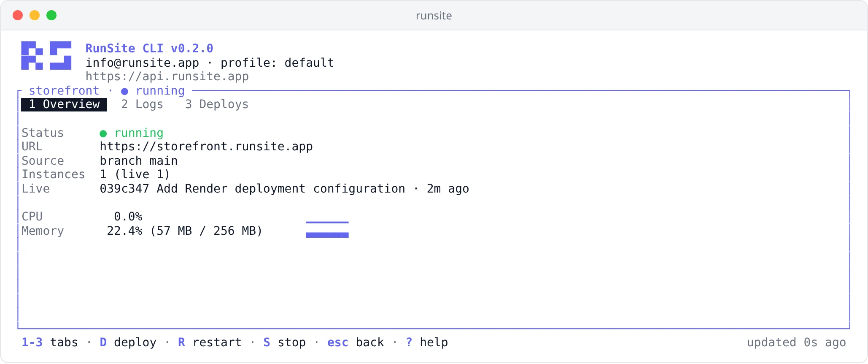Click the 1-3 tabs hint

pos(50,342)
